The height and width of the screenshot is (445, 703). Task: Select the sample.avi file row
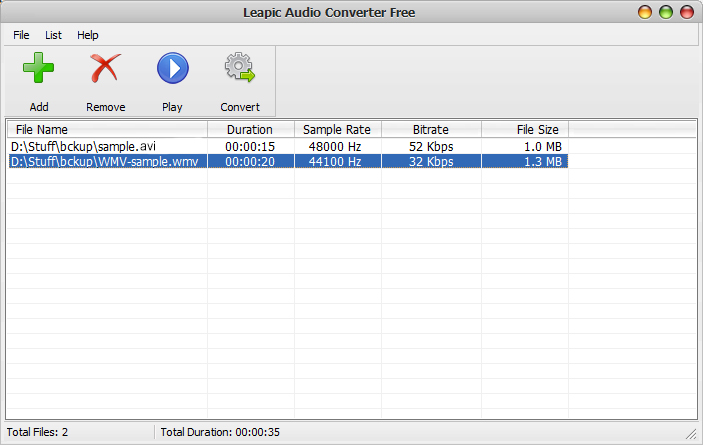pos(288,147)
